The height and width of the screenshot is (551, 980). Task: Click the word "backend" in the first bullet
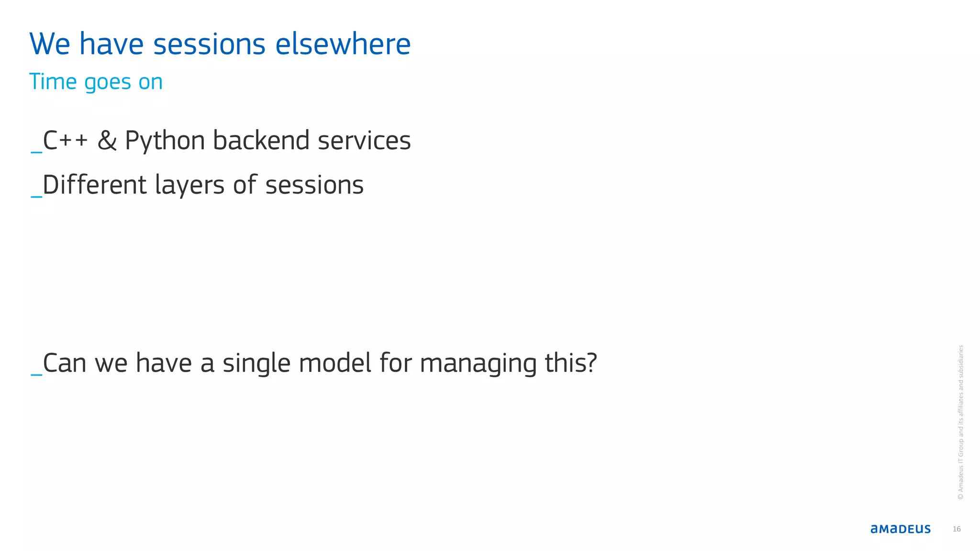tap(261, 141)
